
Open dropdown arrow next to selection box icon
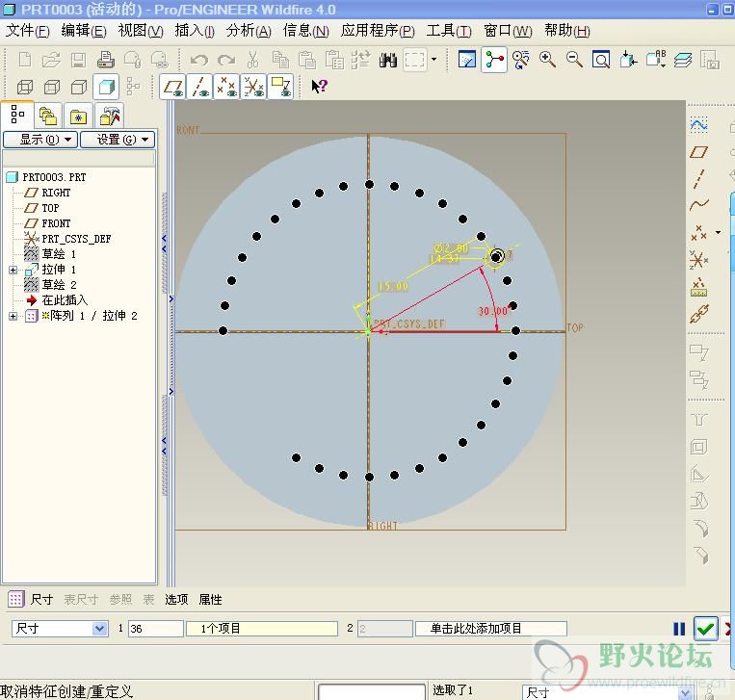point(433,60)
